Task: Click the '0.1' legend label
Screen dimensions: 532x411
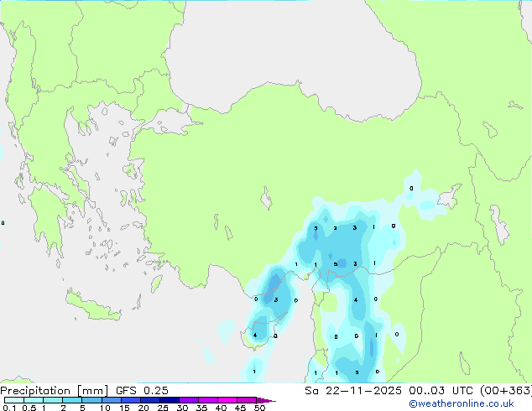Action: [9, 408]
